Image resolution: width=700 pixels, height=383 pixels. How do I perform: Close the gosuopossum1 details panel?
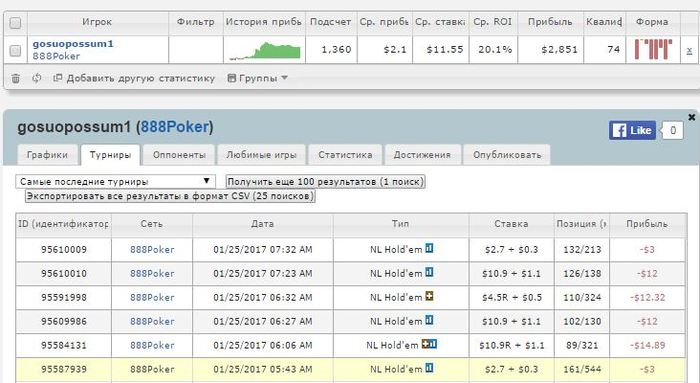pyautogui.click(x=692, y=117)
